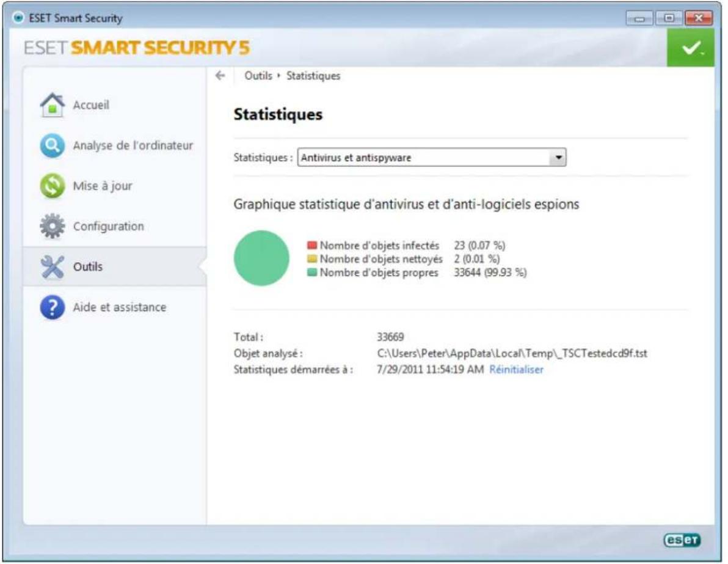Click the magnifier icon for Analyse de l'ordinateur
Screen dimensions: 728x564
(52, 145)
